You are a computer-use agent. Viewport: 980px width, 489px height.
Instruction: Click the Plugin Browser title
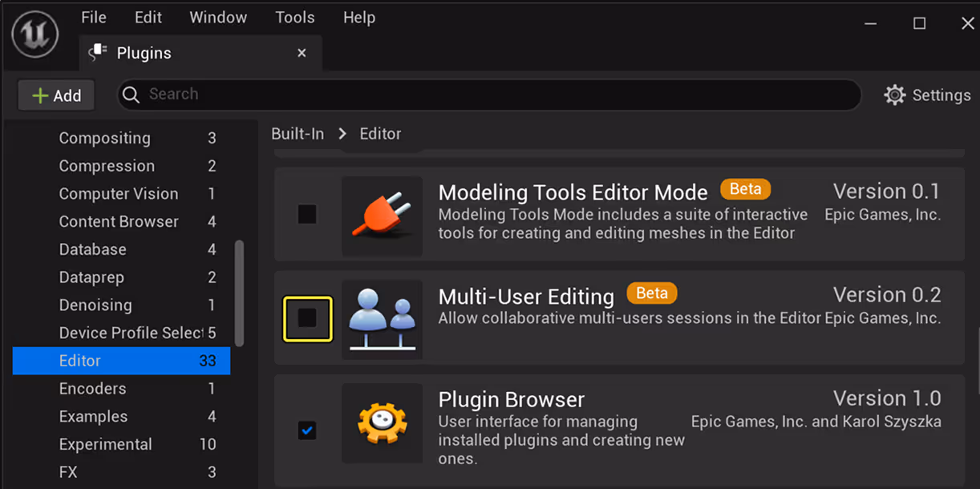(x=511, y=399)
